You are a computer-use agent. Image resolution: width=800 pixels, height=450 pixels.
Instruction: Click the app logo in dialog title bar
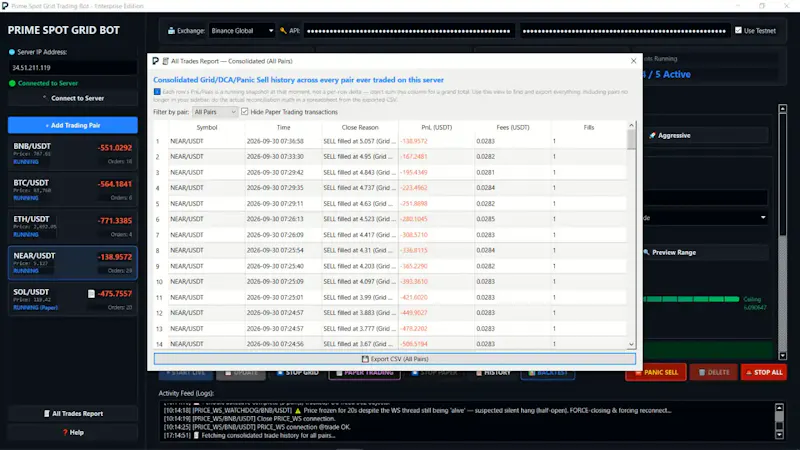pyautogui.click(x=156, y=61)
